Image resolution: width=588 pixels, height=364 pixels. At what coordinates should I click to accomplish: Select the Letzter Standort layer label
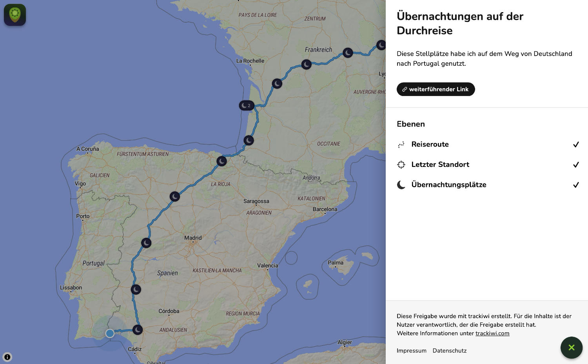point(440,165)
